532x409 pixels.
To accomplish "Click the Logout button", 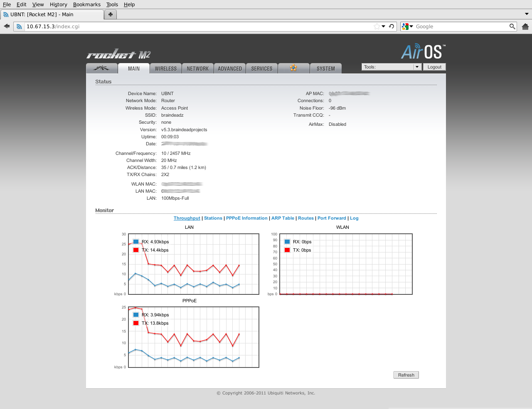I will click(x=434, y=67).
